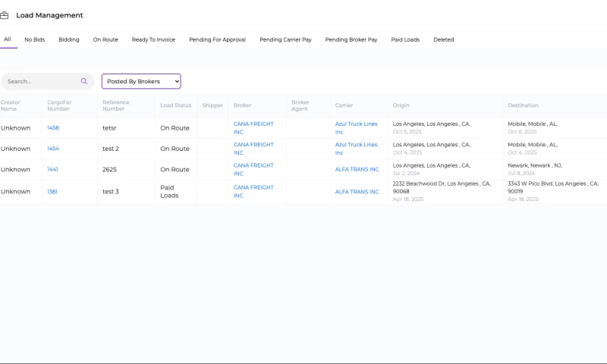
Task: Click the Origin column header
Action: (x=401, y=105)
